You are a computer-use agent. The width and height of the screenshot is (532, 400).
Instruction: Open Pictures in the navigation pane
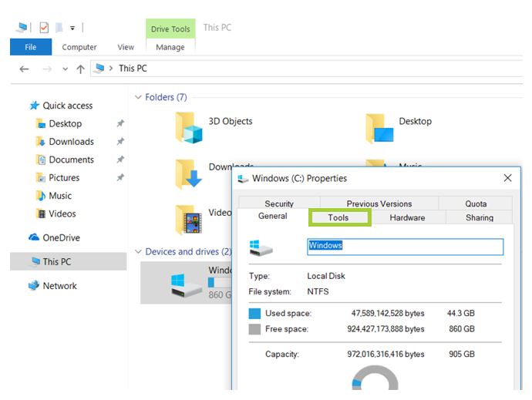tap(64, 177)
